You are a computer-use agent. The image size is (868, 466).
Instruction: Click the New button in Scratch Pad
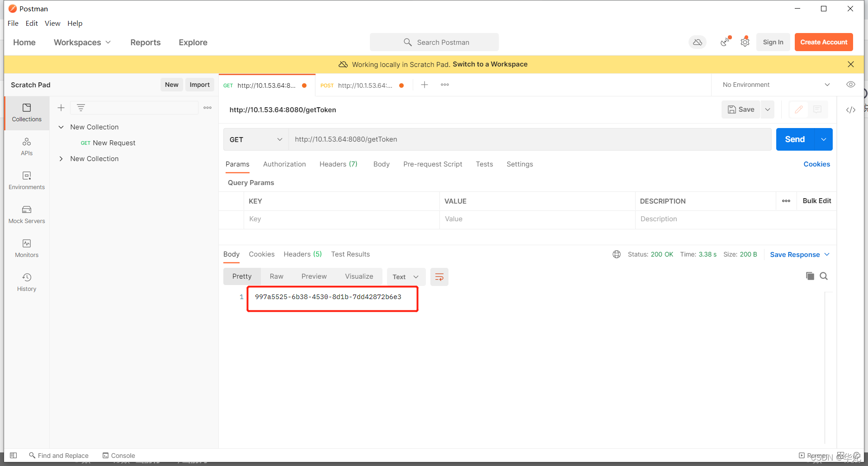(171, 85)
